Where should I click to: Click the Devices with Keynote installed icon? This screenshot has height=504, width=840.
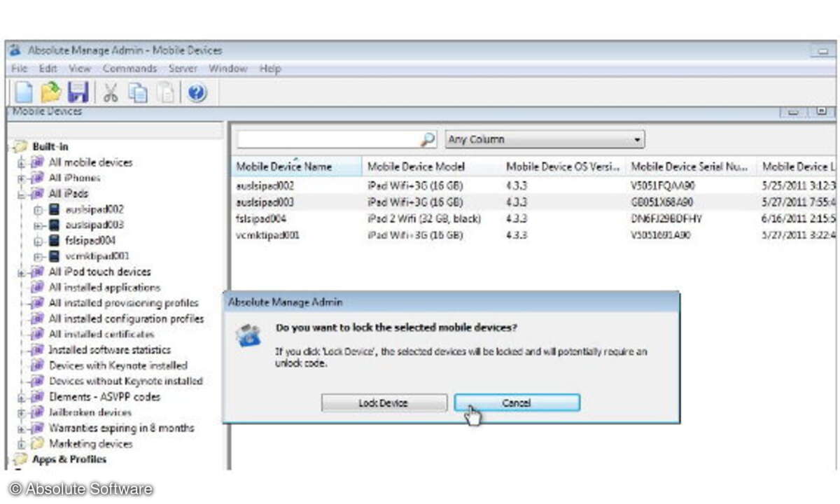38,365
